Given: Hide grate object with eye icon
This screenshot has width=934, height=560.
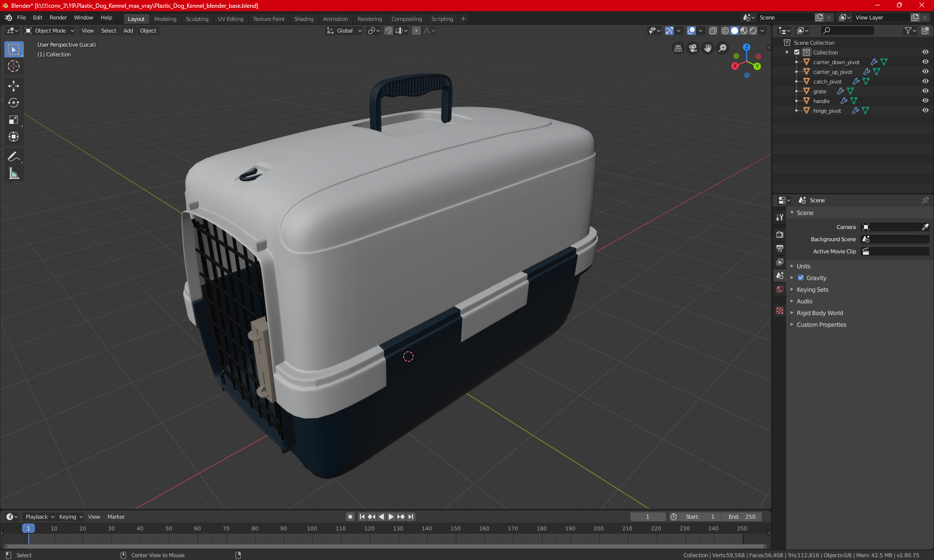Looking at the screenshot, I should [x=925, y=91].
